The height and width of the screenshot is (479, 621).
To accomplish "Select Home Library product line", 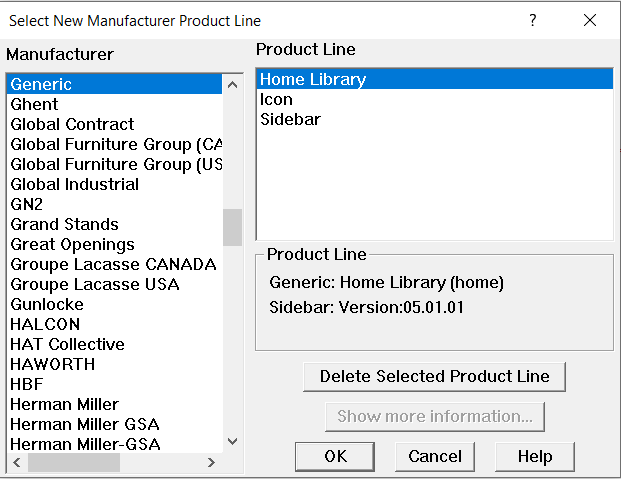I will tap(435, 79).
